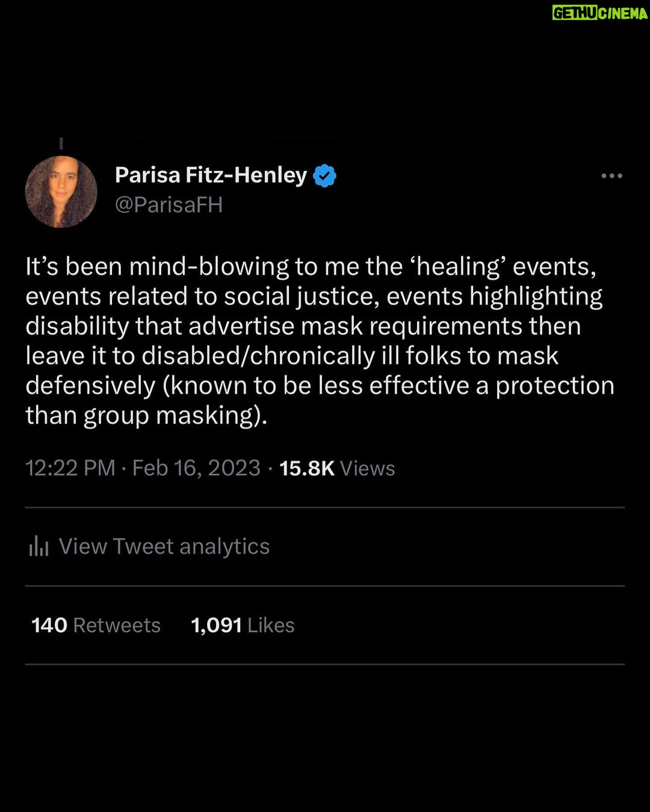
Task: Click the word 'defensively' in the tweet
Action: [90, 386]
